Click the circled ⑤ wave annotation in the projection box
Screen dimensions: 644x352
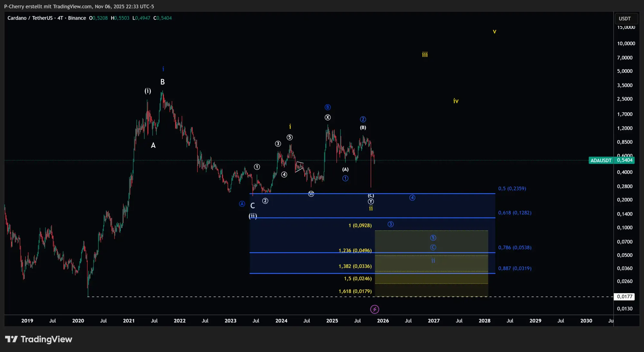coord(433,237)
